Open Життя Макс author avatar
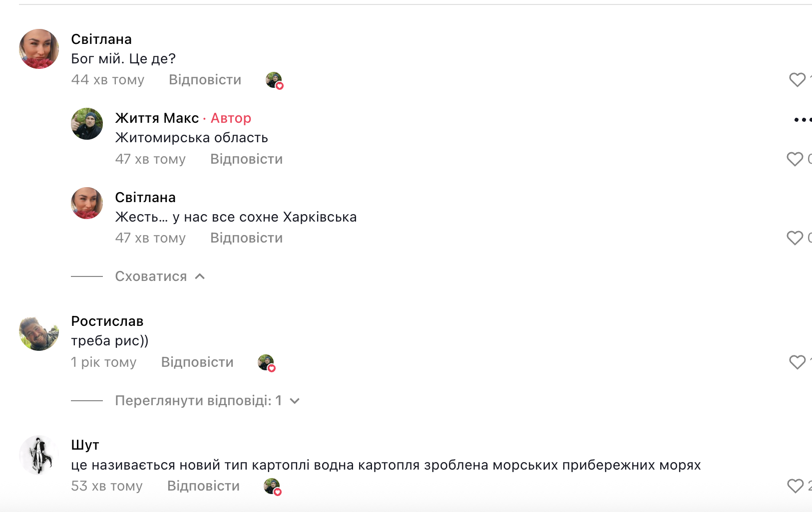The height and width of the screenshot is (512, 812). click(87, 124)
